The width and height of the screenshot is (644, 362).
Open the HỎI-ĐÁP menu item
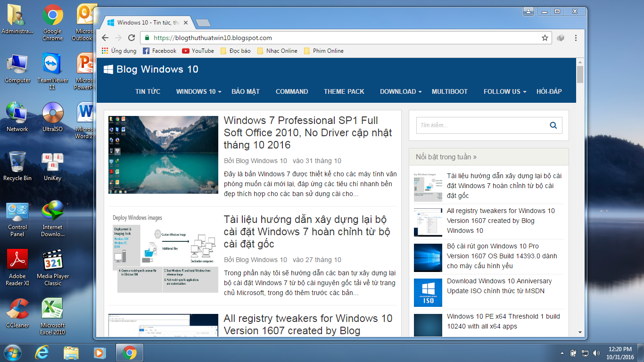(x=549, y=91)
